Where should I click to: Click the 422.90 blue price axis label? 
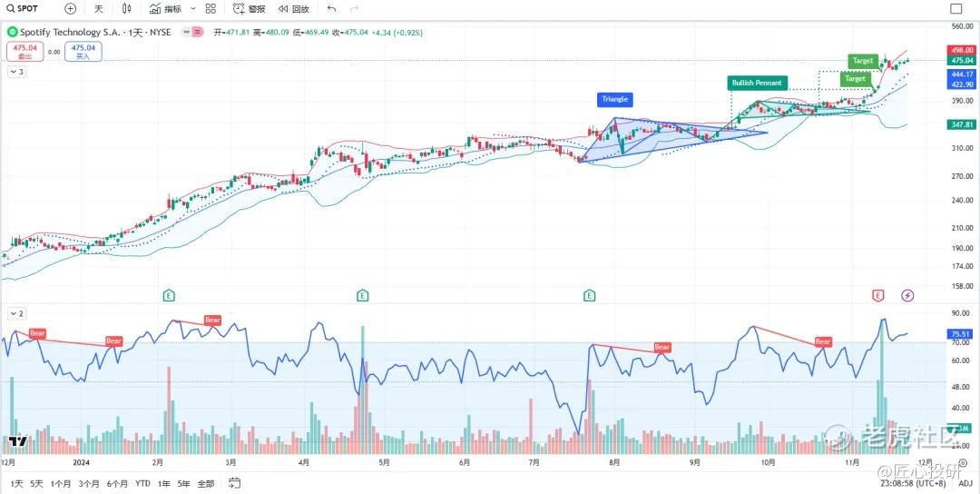point(963,84)
